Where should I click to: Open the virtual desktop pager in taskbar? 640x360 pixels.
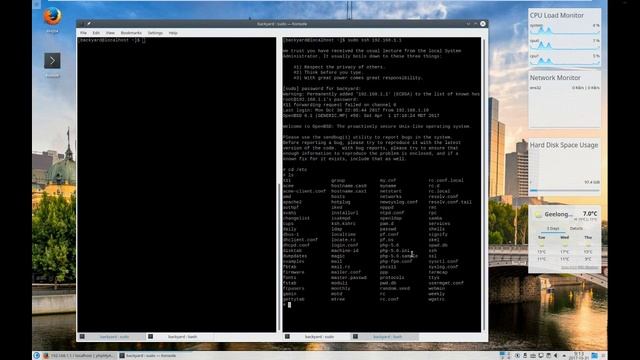pos(505,356)
